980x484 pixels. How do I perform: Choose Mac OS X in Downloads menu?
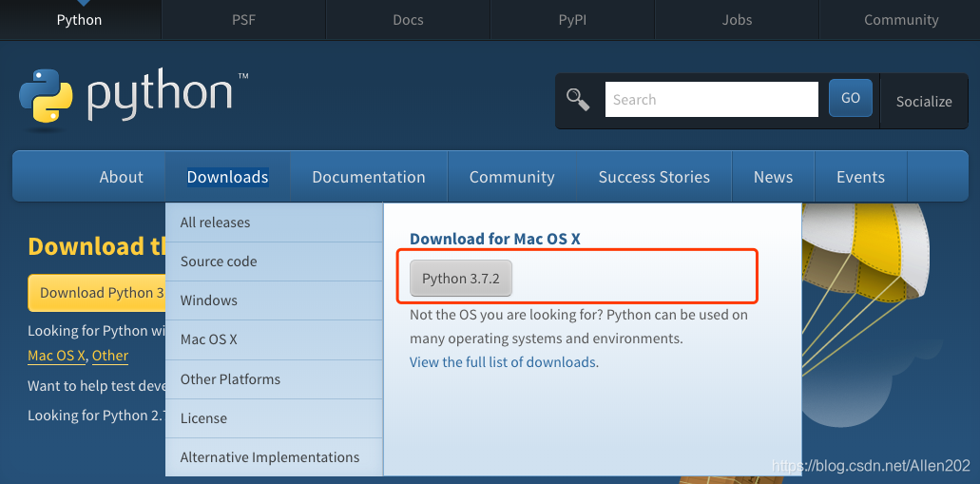274,339
